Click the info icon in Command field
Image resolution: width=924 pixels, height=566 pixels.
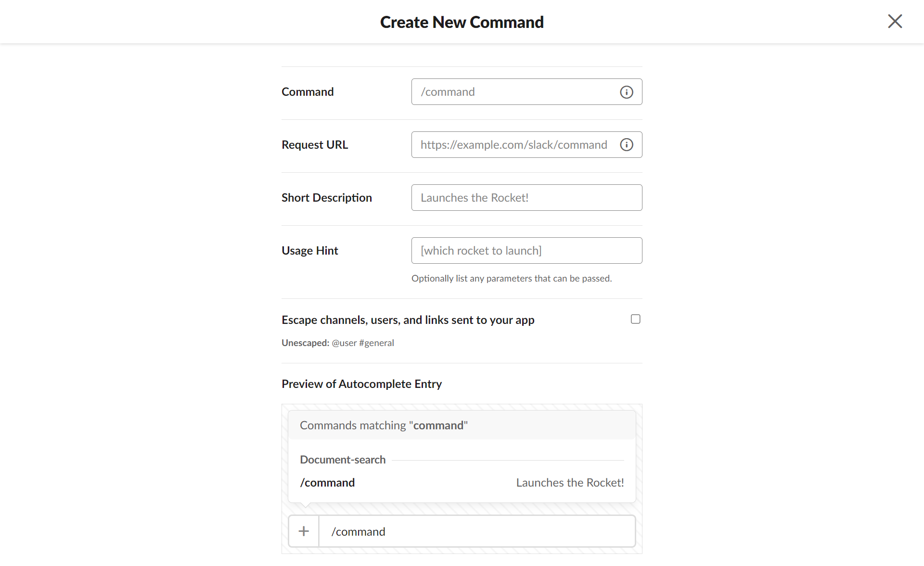pyautogui.click(x=626, y=92)
